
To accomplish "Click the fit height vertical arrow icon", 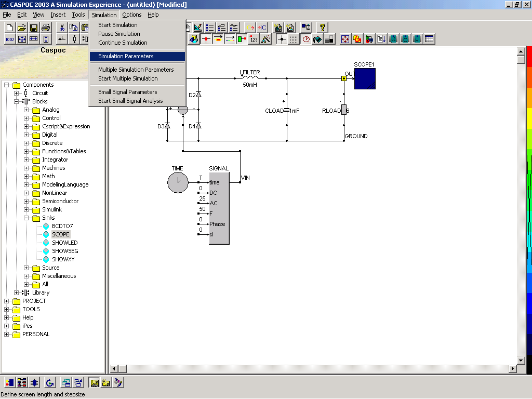I will pyautogui.click(x=46, y=39).
